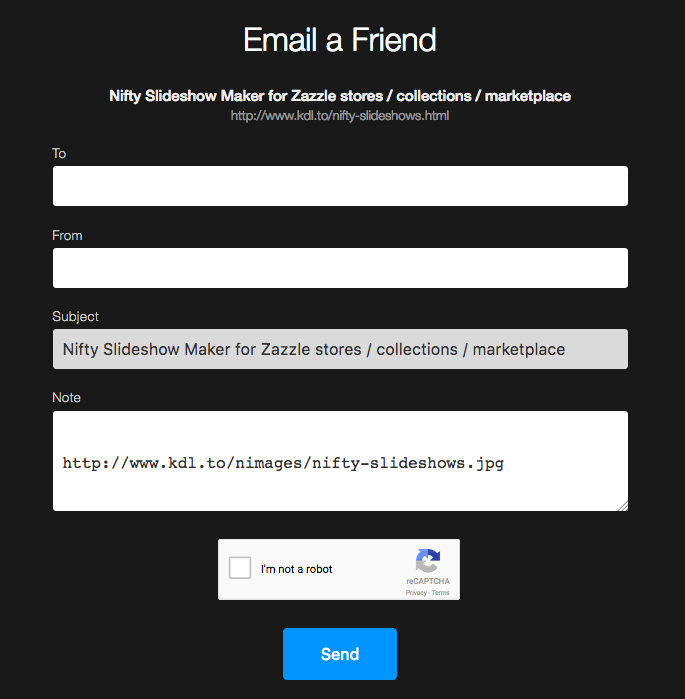Viewport: 685px width, 699px height.
Task: Click the grayed Subject field
Action: [340, 349]
